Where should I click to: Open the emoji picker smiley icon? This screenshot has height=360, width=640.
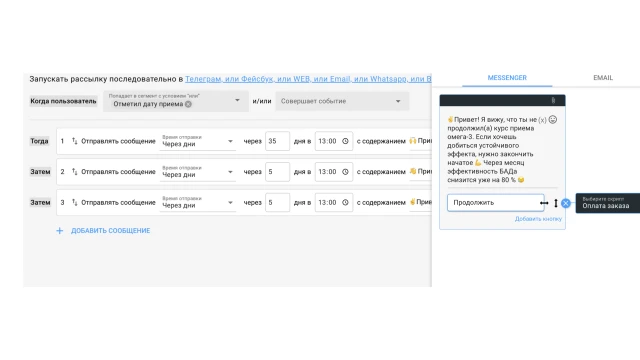pyautogui.click(x=553, y=120)
